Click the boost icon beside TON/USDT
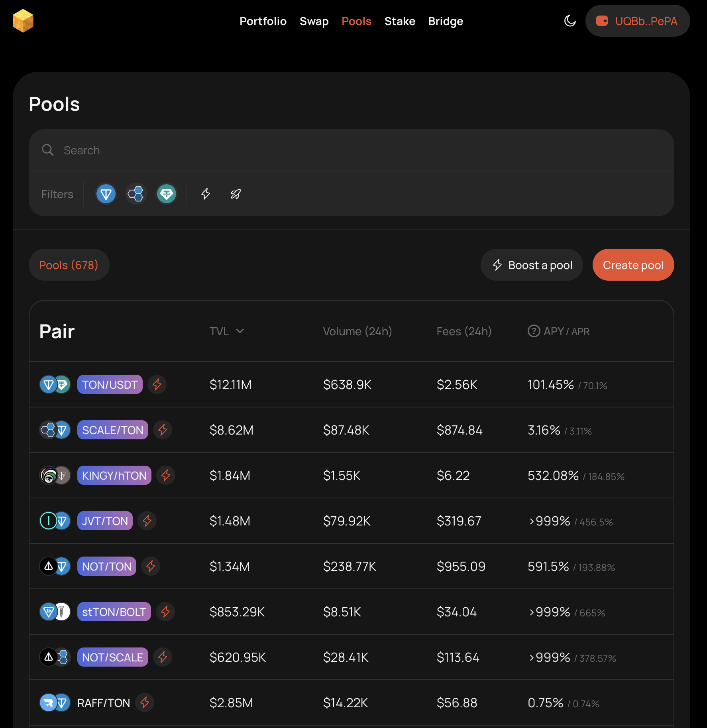 157,385
